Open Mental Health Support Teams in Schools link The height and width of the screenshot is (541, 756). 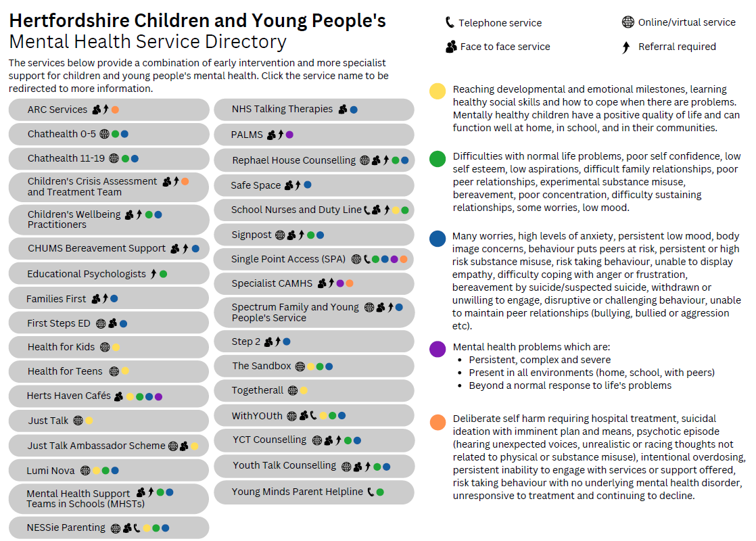point(85,498)
